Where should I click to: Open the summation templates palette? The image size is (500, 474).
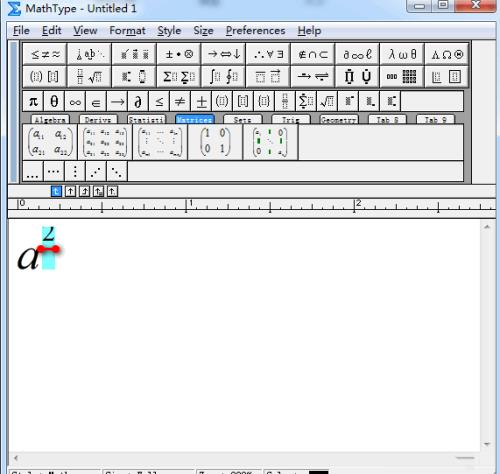pos(179,76)
